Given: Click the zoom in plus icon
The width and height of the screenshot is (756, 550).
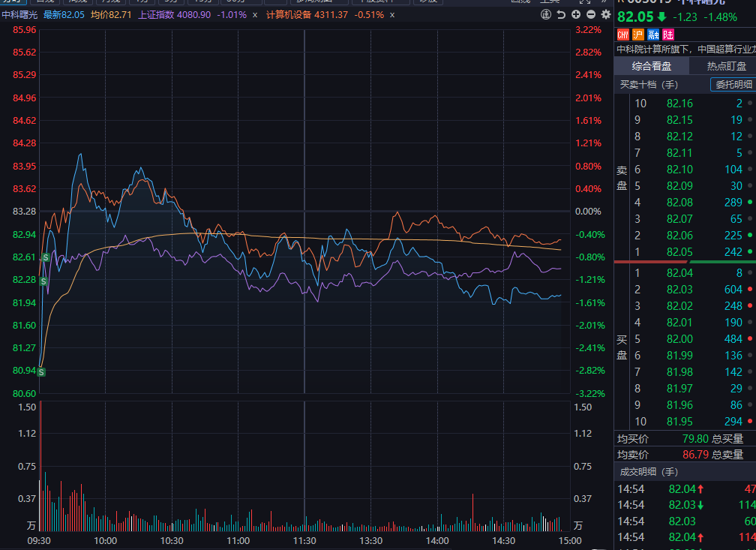Looking at the screenshot, I should pos(576,15).
